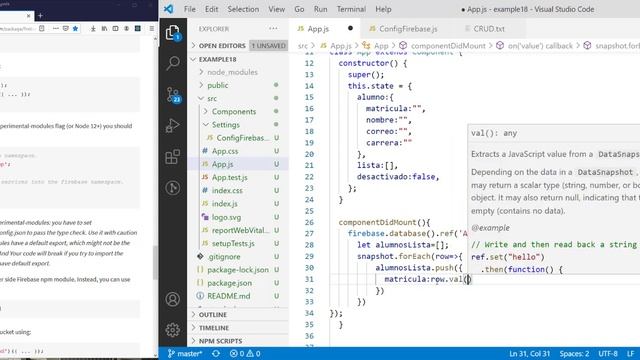Open the Edit menu
The height and width of the screenshot is (360, 640).
(211, 9)
